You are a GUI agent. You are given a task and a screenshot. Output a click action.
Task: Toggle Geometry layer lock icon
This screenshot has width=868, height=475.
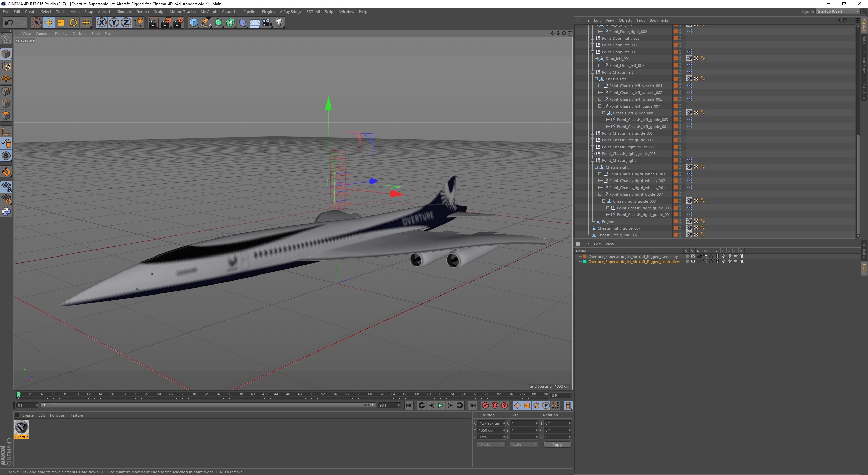click(711, 256)
